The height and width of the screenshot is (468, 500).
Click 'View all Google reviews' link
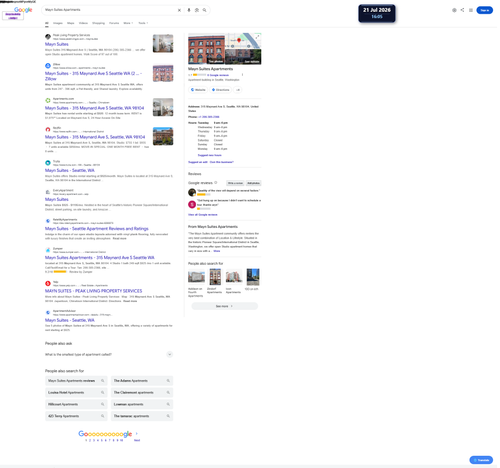[204, 215]
